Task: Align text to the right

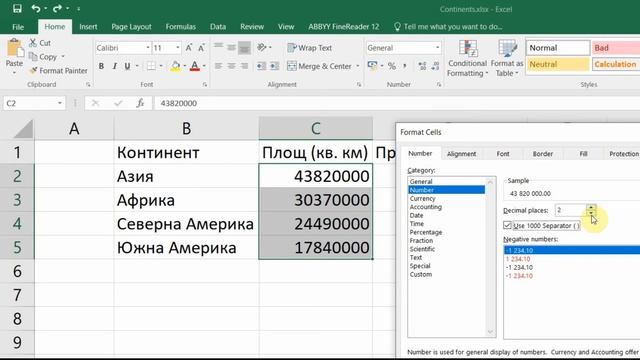Action: click(244, 66)
